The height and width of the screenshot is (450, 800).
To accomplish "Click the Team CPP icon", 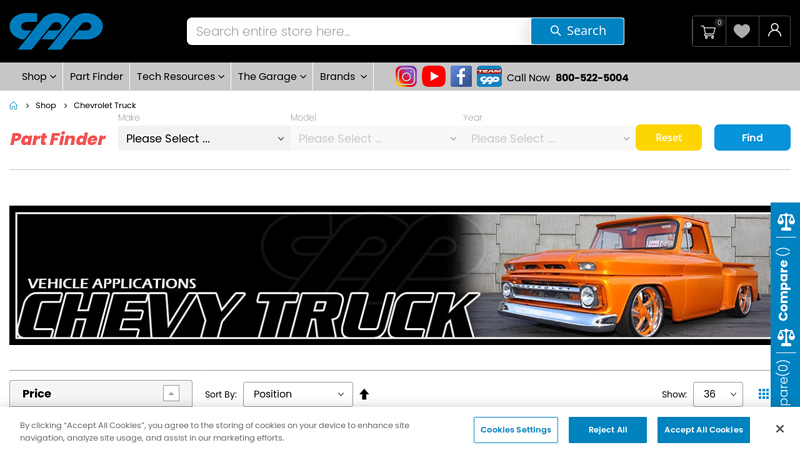I will click(489, 77).
